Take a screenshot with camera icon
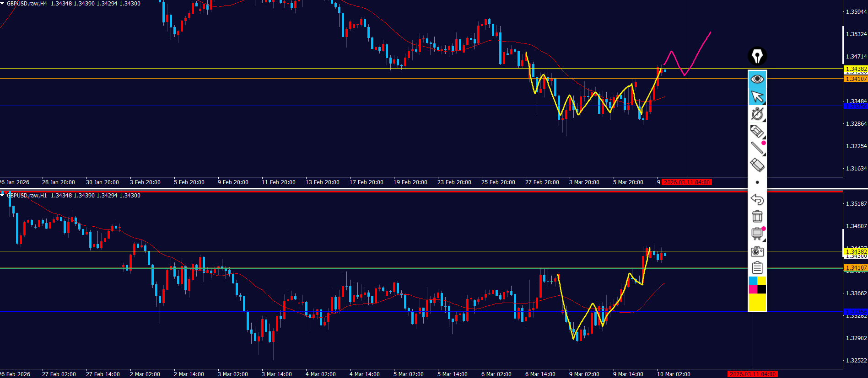The width and height of the screenshot is (868, 378). (x=757, y=251)
